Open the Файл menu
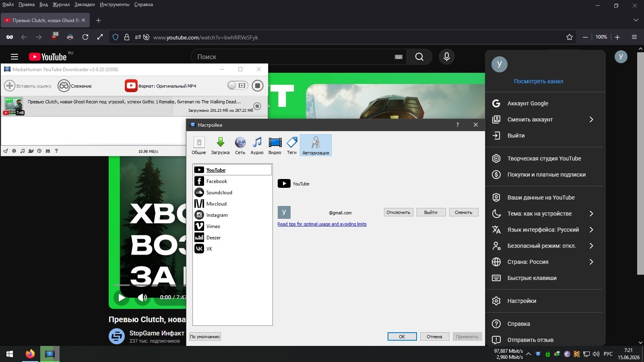This screenshot has width=644, height=362. 8,4
